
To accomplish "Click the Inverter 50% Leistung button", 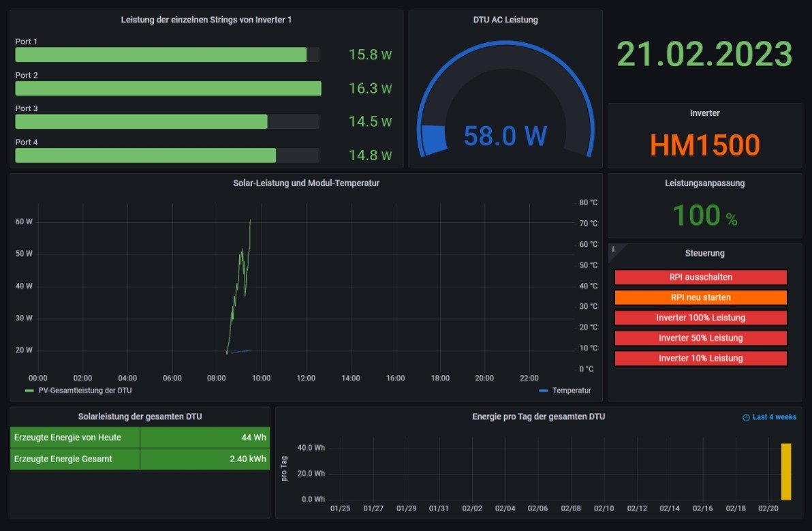I will (x=700, y=338).
